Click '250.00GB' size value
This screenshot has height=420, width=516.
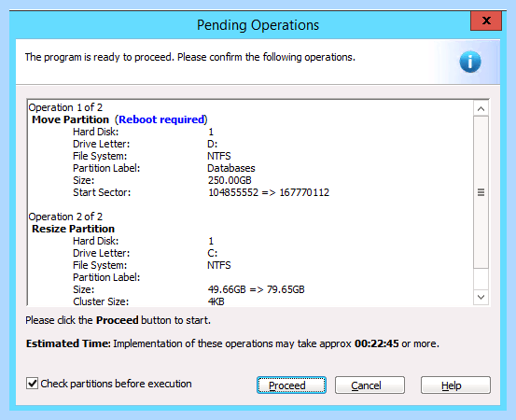(230, 180)
